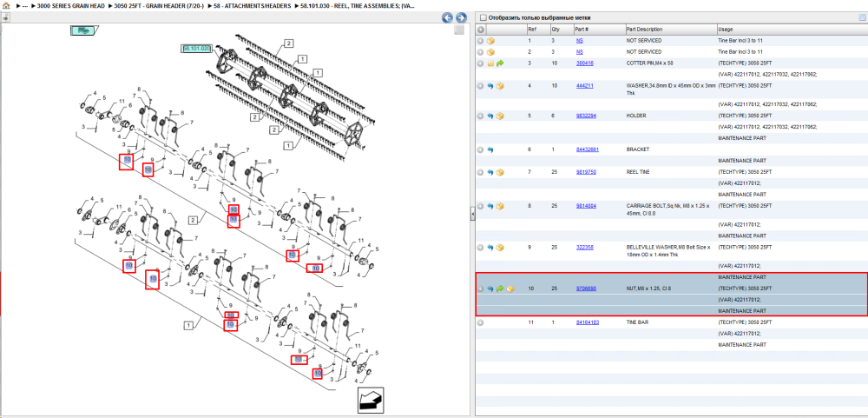Image resolution: width=868 pixels, height=418 pixels.
Task: Open part number 380416 link
Action: click(584, 63)
